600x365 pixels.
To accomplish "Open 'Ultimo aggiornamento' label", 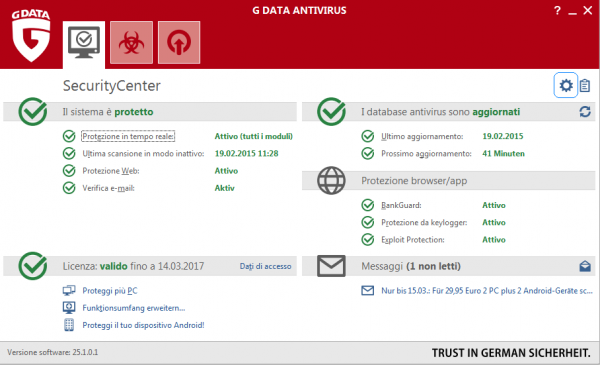I will [x=422, y=136].
